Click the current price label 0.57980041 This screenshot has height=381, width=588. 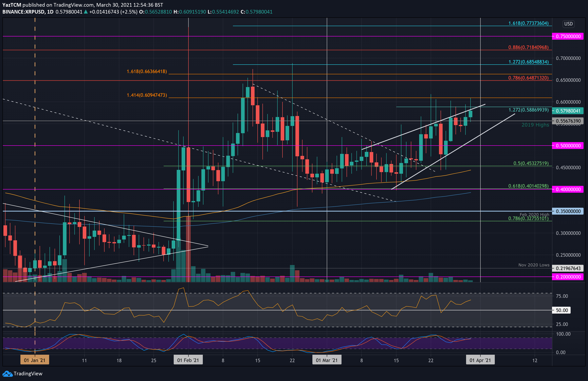click(568, 111)
